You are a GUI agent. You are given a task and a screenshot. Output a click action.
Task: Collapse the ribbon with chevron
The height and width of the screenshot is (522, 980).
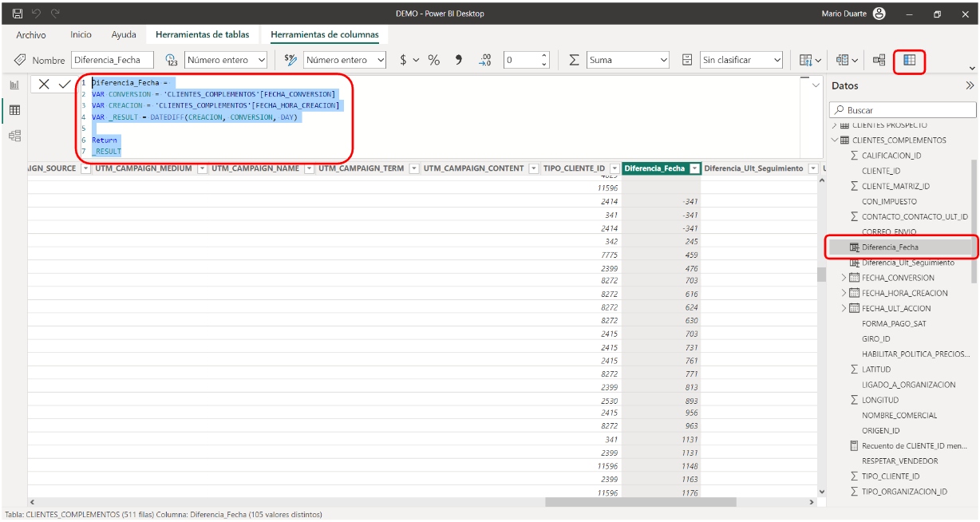coord(972,69)
